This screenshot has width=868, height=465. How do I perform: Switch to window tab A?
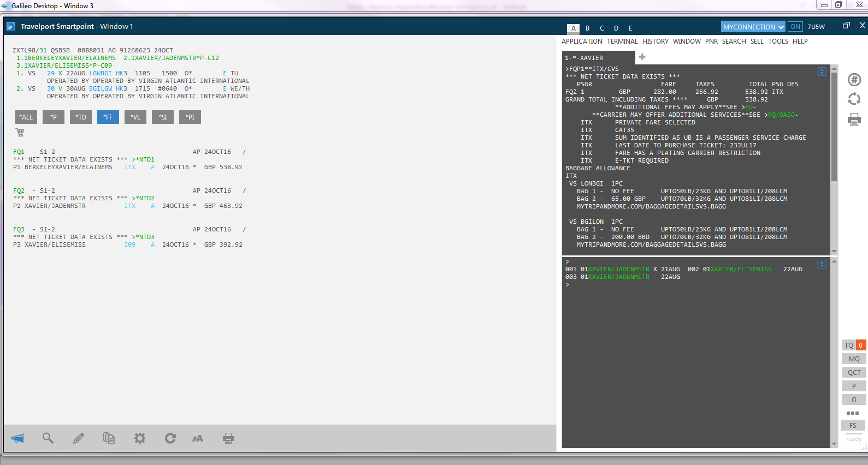573,28
